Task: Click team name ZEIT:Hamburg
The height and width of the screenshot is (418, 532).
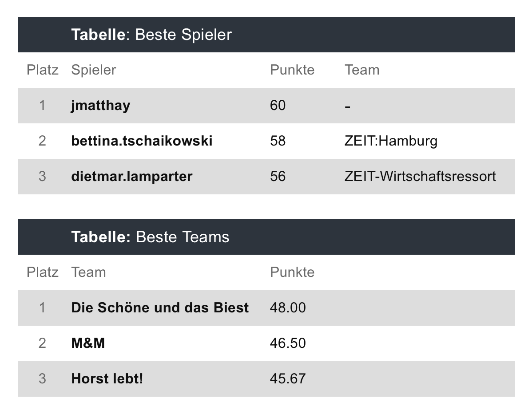Action: [x=391, y=141]
